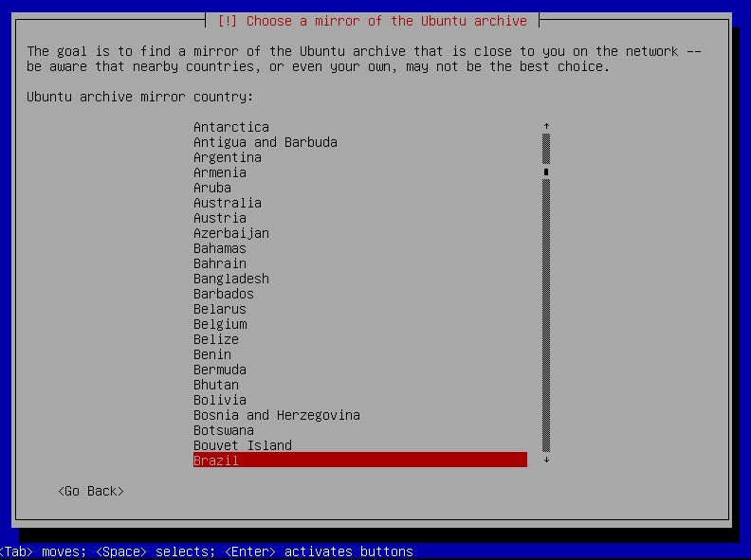Click the scrollbar down arrow
The width and height of the screenshot is (751, 560).
click(x=546, y=460)
